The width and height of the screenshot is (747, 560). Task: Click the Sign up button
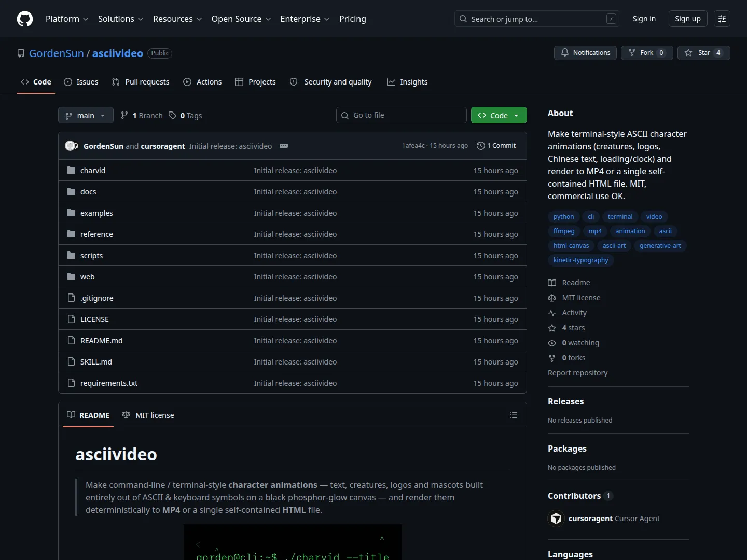click(x=688, y=19)
